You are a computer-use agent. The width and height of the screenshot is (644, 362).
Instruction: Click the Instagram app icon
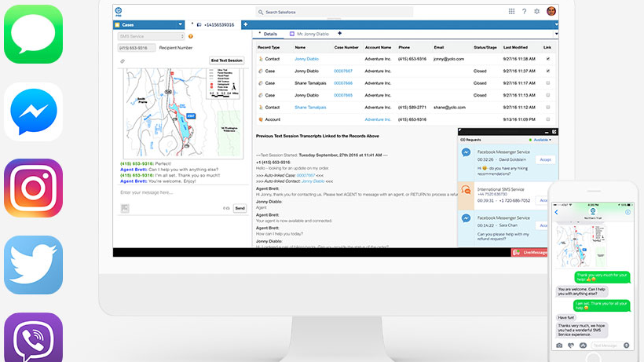point(33,188)
